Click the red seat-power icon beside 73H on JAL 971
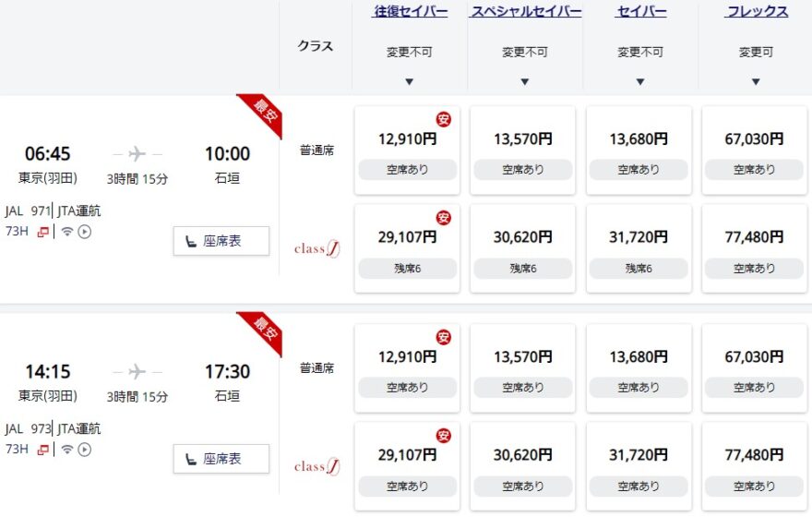The image size is (812, 517). [43, 232]
